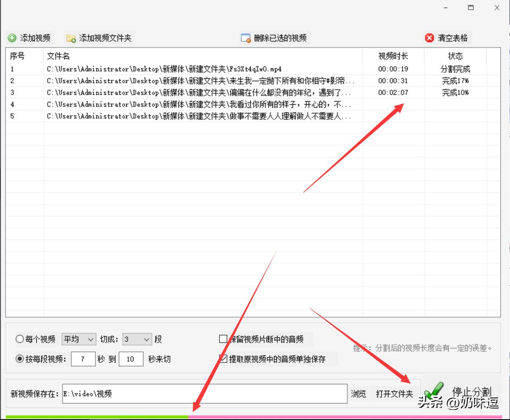Viewport: 510px width, 420px height.
Task: Click the red 清空表格 clear-table icon
Action: (428, 37)
